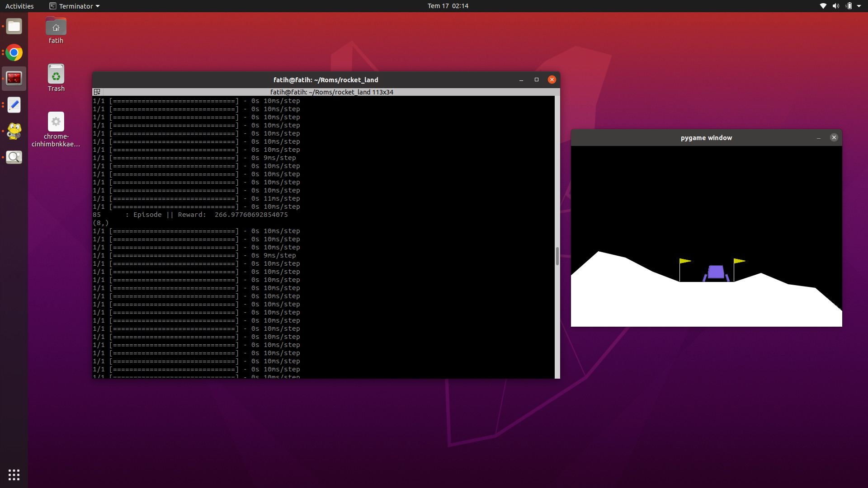Open Wi-Fi status icon in top bar
The height and width of the screenshot is (488, 868).
click(x=823, y=6)
